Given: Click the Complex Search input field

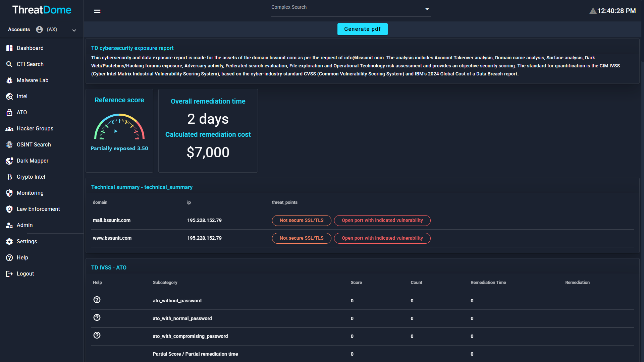Looking at the screenshot, I should [345, 10].
